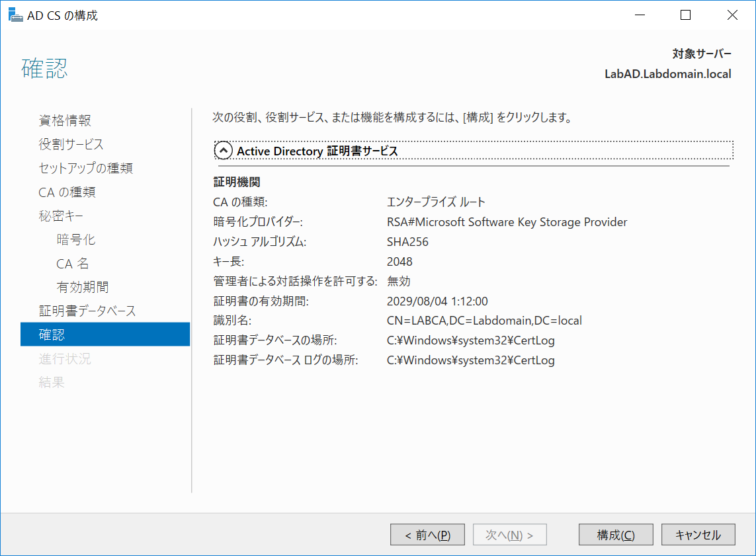Click the キー長: label

pyautogui.click(x=229, y=262)
